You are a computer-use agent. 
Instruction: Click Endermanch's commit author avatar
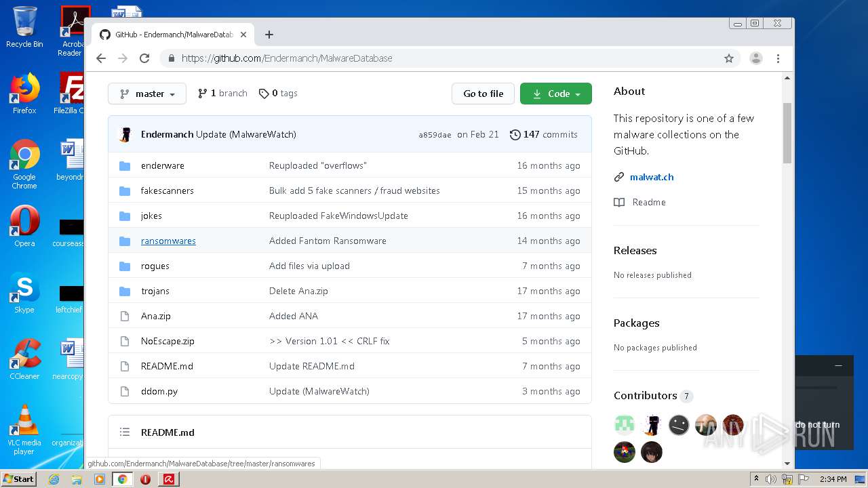click(125, 134)
